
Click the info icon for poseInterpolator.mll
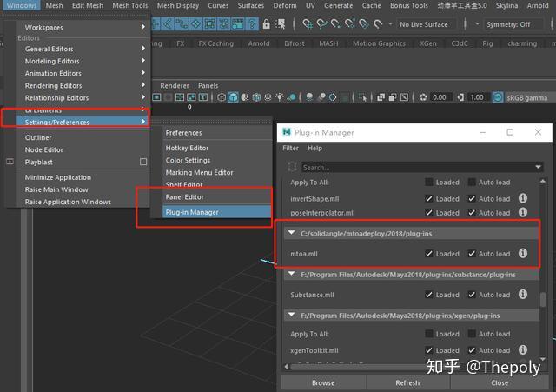523,212
